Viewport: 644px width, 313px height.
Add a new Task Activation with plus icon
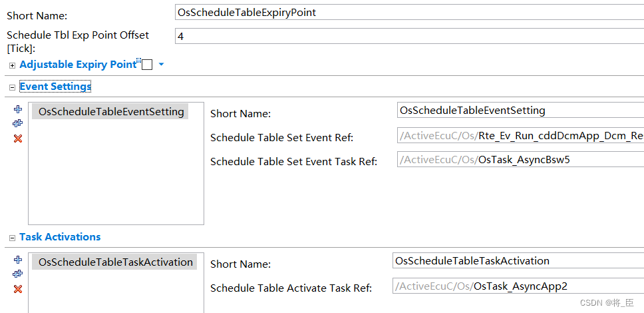tap(17, 260)
